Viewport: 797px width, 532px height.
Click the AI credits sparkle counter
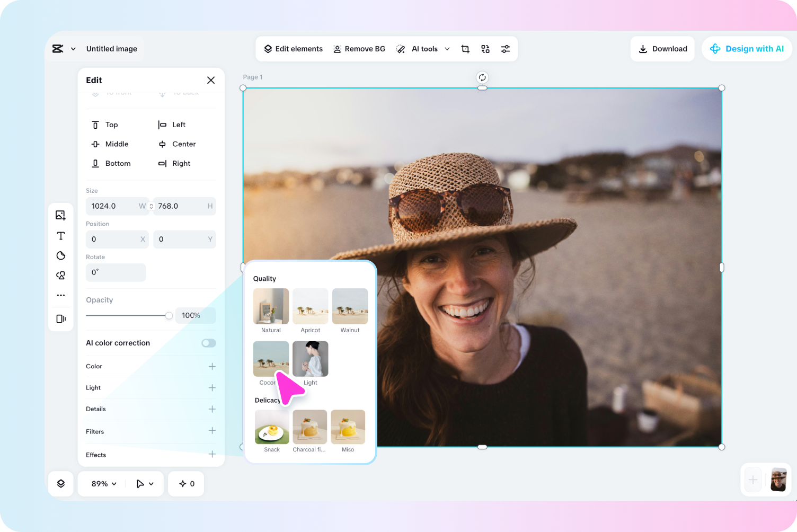(x=187, y=484)
